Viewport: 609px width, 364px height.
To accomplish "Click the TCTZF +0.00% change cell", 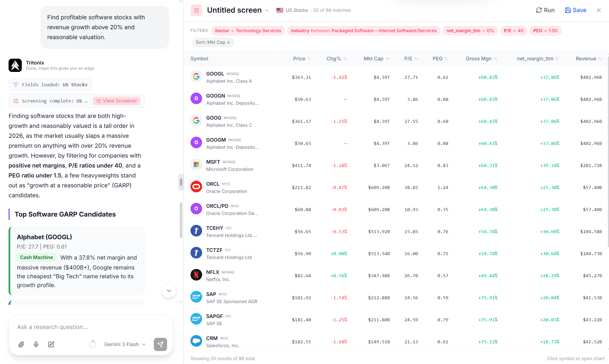I will 339,254.
